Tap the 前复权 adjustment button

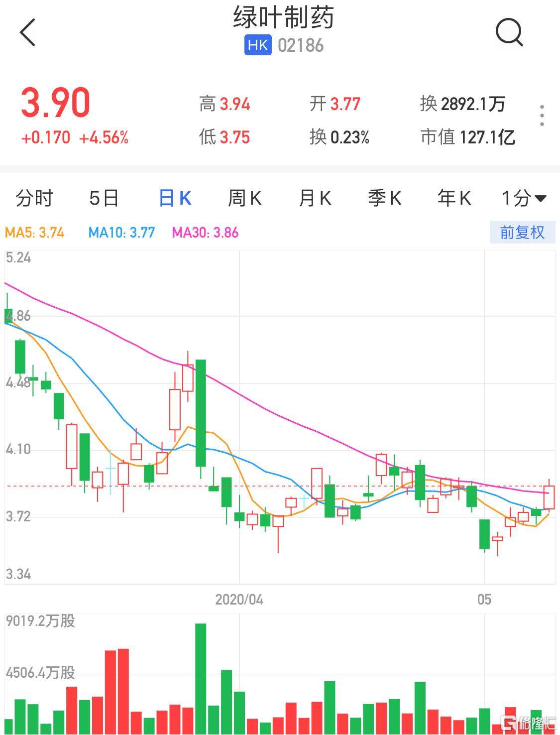[x=522, y=233]
